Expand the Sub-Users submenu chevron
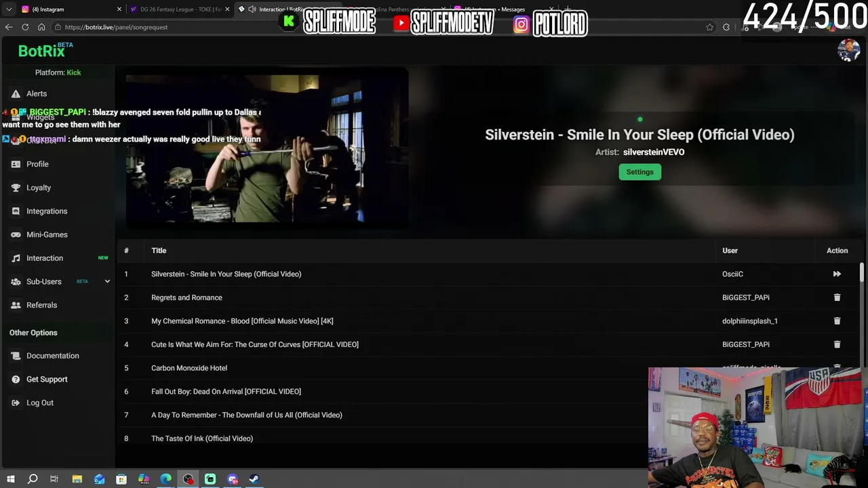Viewport: 868px width, 488px height. 107,281
